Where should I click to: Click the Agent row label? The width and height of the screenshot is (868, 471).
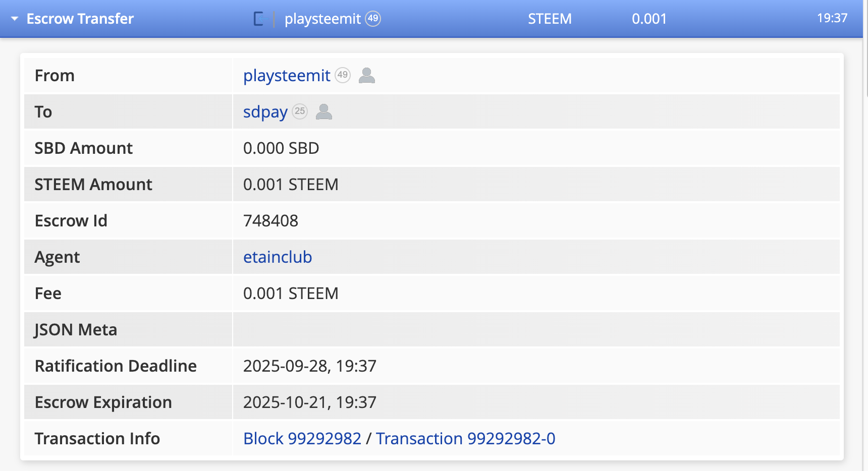57,257
